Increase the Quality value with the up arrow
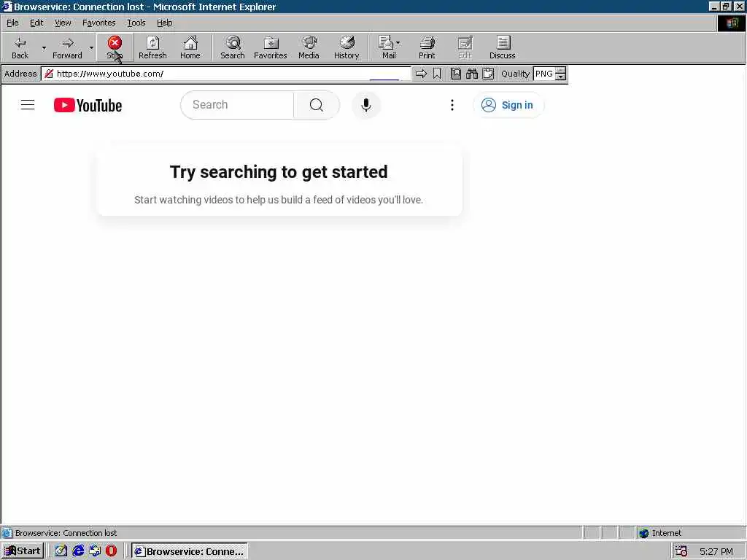Viewport: 747px width, 560px height. pos(561,71)
